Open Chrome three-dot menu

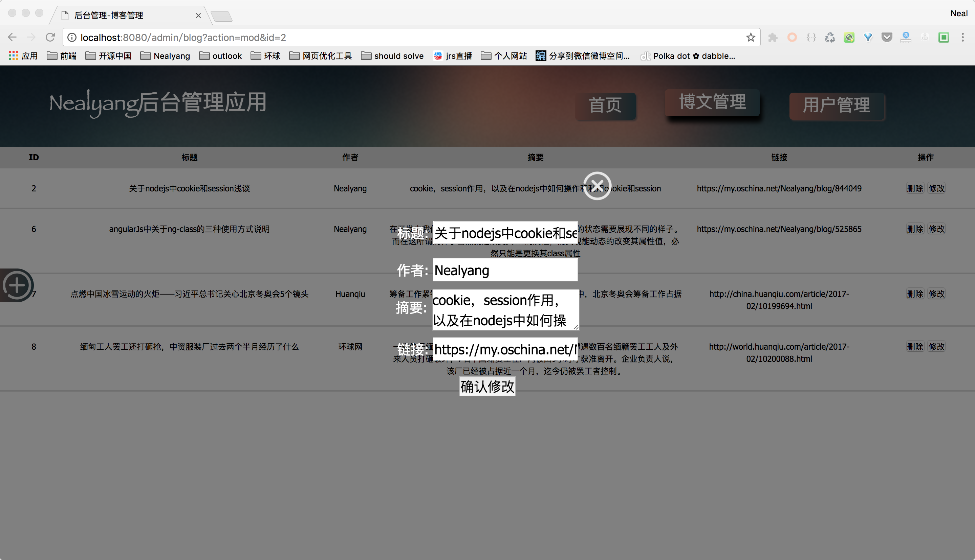962,37
